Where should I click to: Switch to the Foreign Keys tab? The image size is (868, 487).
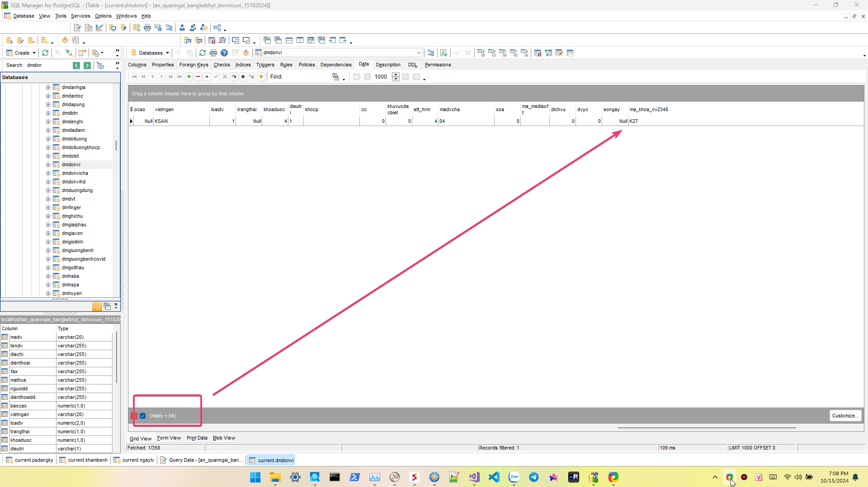[x=194, y=65]
